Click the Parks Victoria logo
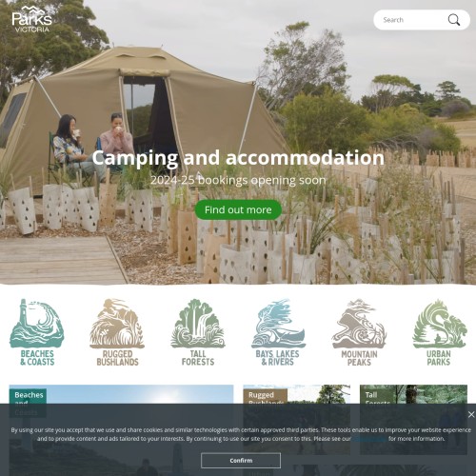Screen dimensions: 476x476 pyautogui.click(x=31, y=19)
